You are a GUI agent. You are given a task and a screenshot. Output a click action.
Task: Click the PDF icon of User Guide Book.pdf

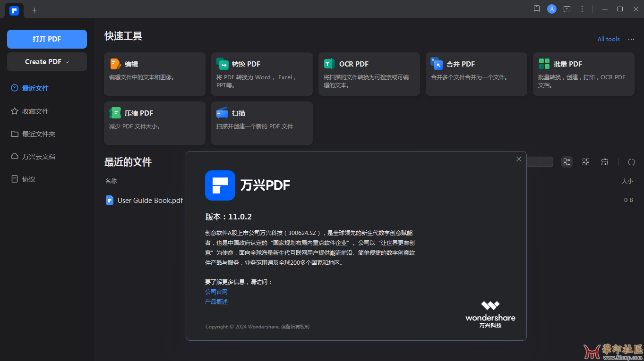(x=110, y=200)
